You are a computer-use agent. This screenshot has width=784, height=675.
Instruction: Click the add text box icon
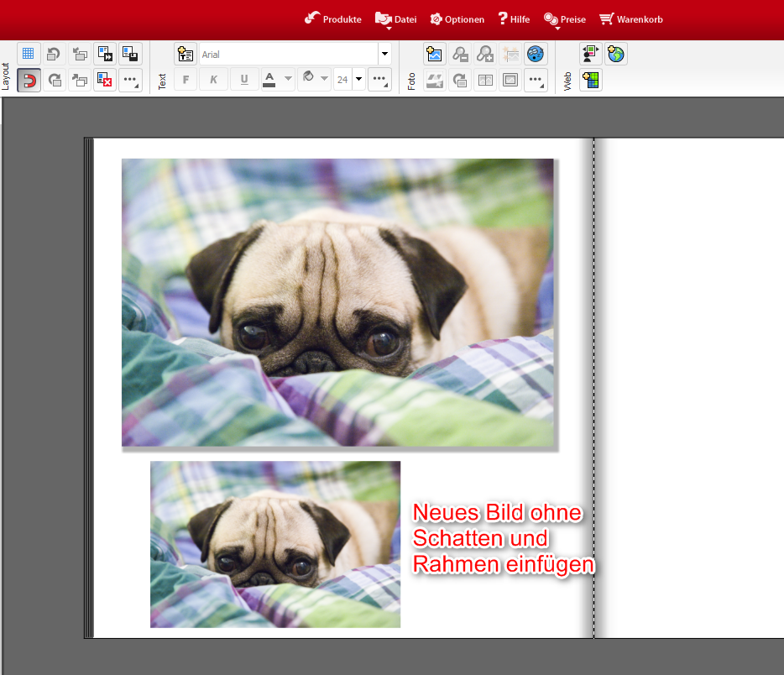pos(186,54)
